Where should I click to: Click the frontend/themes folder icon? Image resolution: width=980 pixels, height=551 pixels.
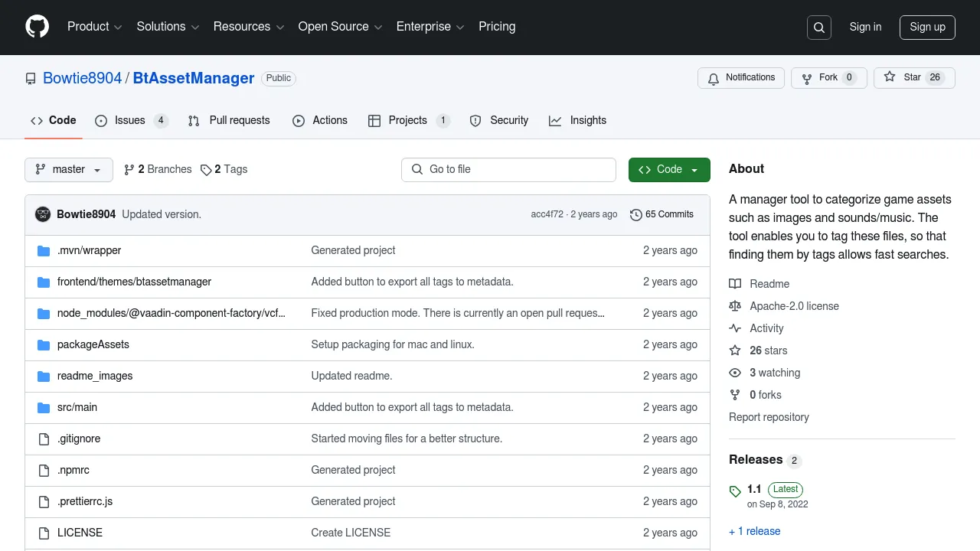[44, 282]
